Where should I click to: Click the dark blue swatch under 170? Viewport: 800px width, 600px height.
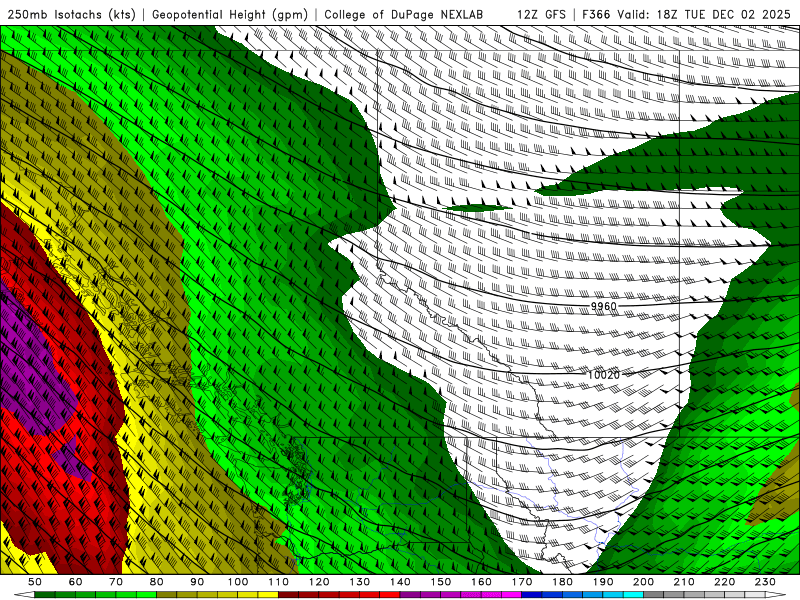click(x=532, y=594)
